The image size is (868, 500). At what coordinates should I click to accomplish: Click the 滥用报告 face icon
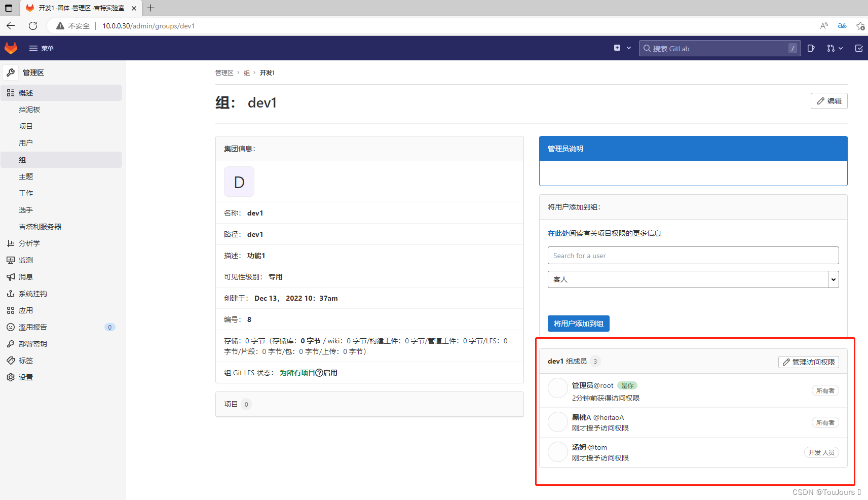pyautogui.click(x=11, y=327)
